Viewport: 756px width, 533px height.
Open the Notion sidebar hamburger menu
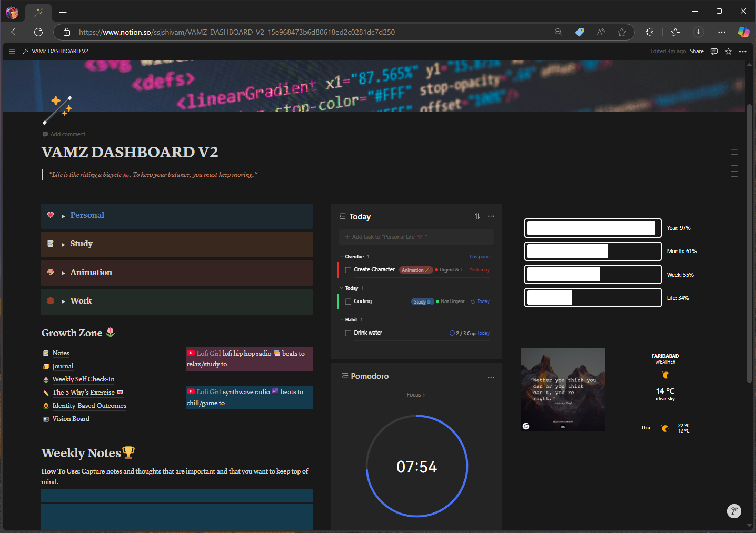(12, 52)
